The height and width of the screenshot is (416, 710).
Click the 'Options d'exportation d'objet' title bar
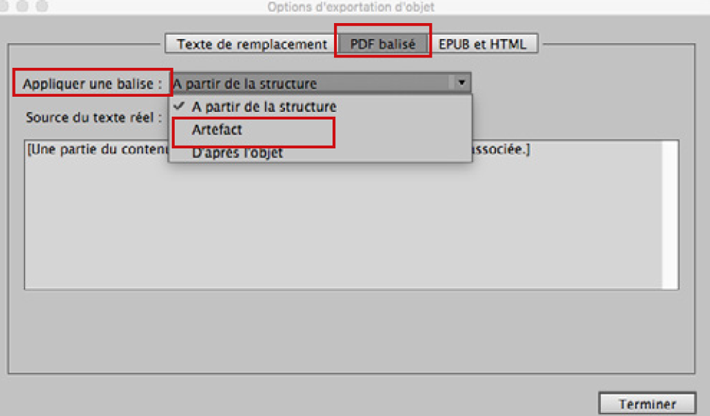(x=351, y=7)
